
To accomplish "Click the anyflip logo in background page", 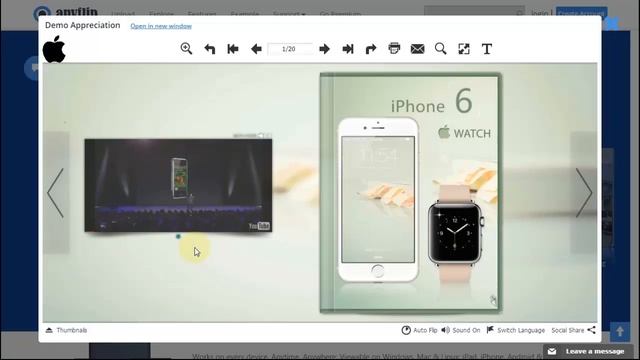I will coord(66,12).
